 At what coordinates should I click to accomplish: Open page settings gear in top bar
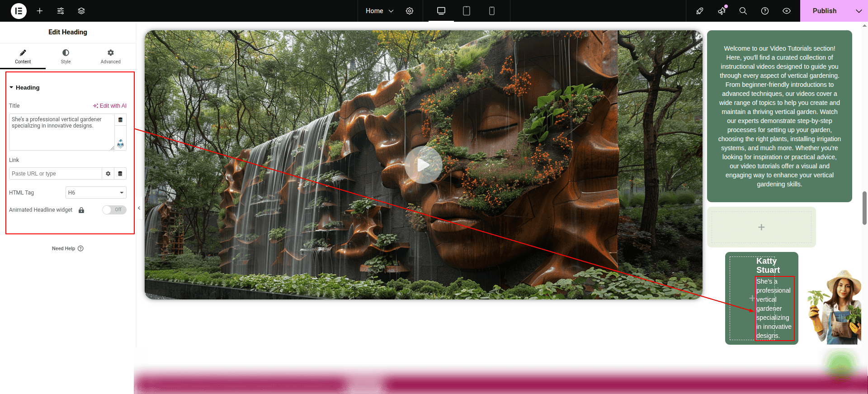pyautogui.click(x=410, y=11)
